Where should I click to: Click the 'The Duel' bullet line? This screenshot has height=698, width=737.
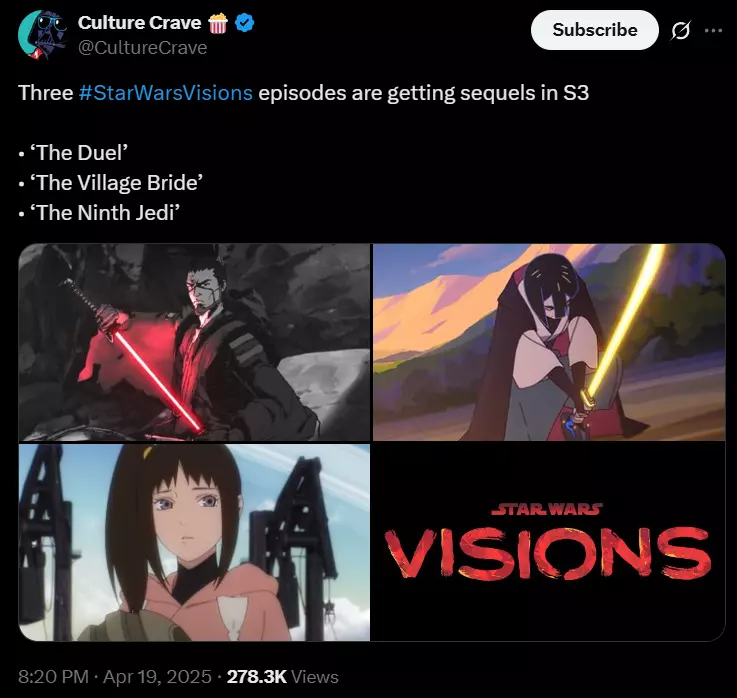click(73, 153)
